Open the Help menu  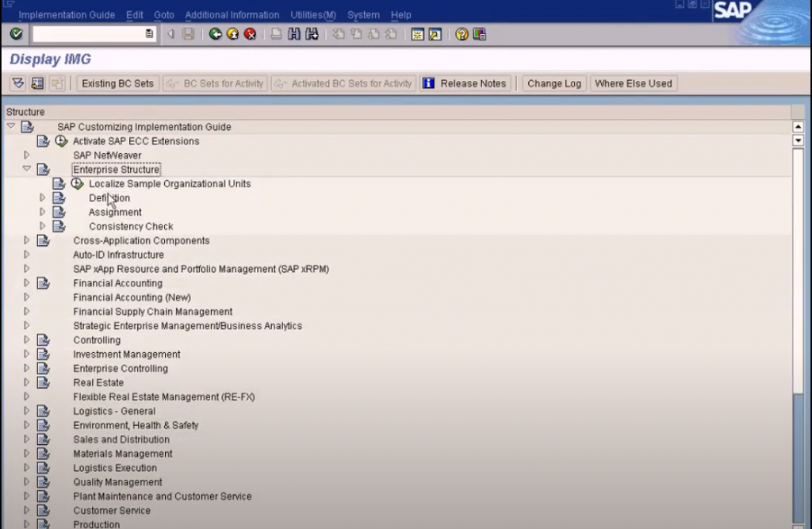[x=400, y=15]
